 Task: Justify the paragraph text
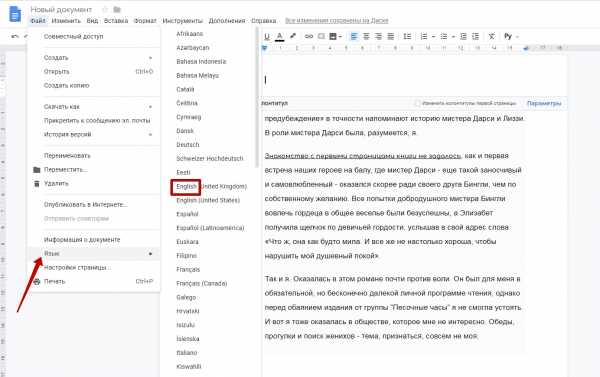[391, 36]
